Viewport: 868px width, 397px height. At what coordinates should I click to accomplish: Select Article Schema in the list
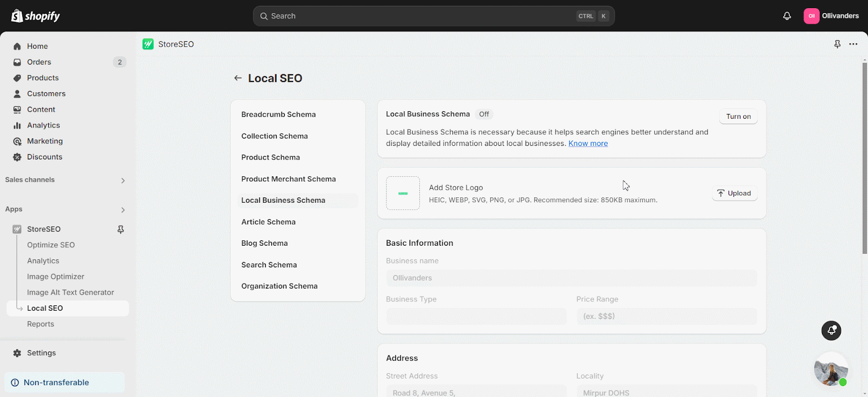click(297, 222)
